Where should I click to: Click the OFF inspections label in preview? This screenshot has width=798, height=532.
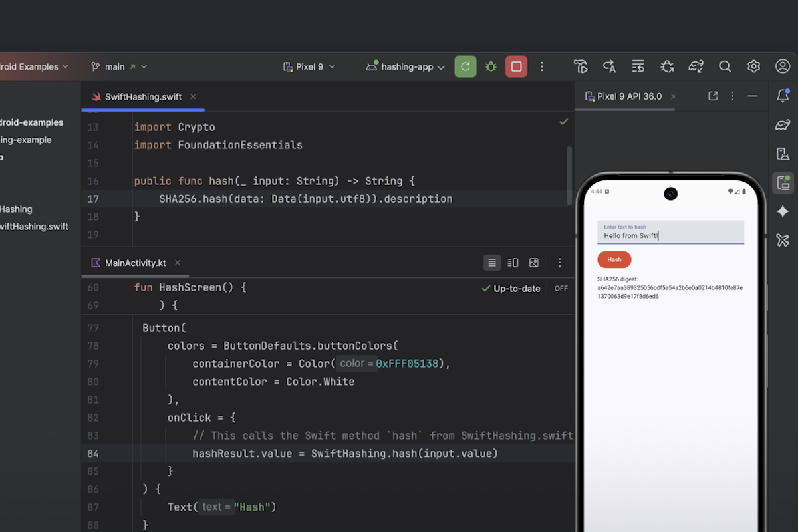[561, 289]
